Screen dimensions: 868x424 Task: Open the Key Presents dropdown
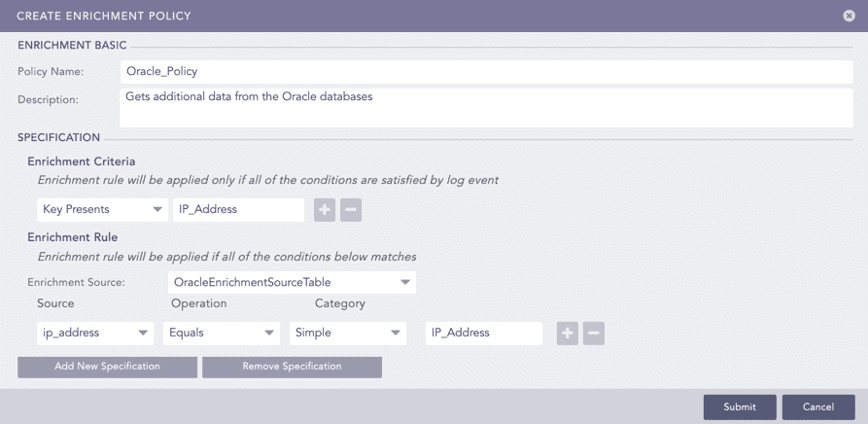coord(102,209)
